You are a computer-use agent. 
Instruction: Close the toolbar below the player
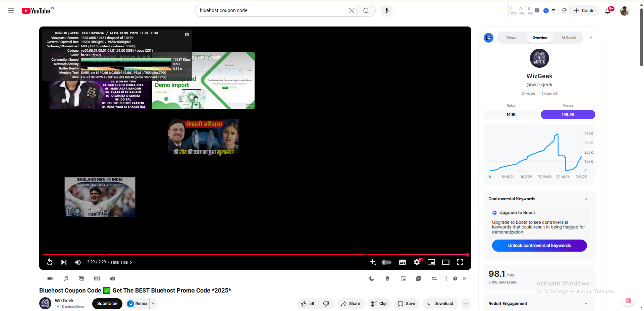[x=464, y=278]
